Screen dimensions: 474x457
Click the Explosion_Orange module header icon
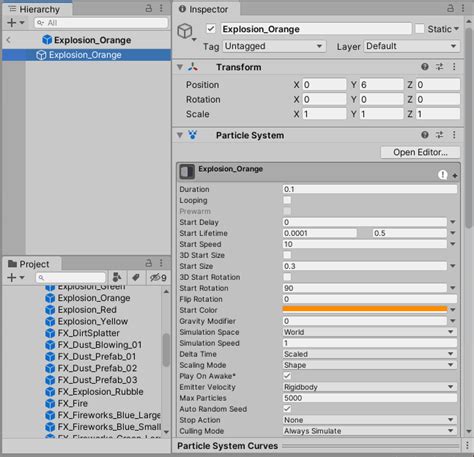click(x=187, y=172)
